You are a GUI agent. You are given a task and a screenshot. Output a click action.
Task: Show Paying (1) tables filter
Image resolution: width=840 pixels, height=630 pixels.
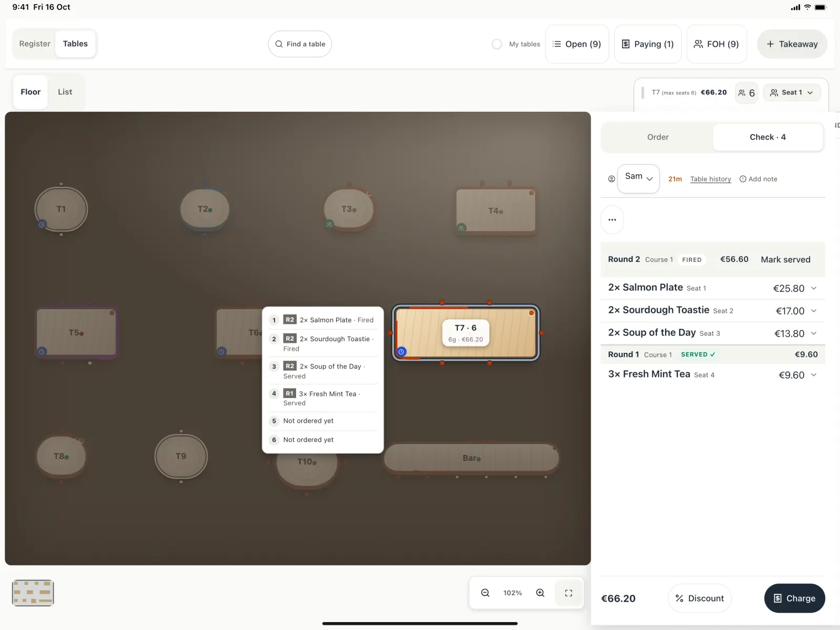pyautogui.click(x=648, y=44)
